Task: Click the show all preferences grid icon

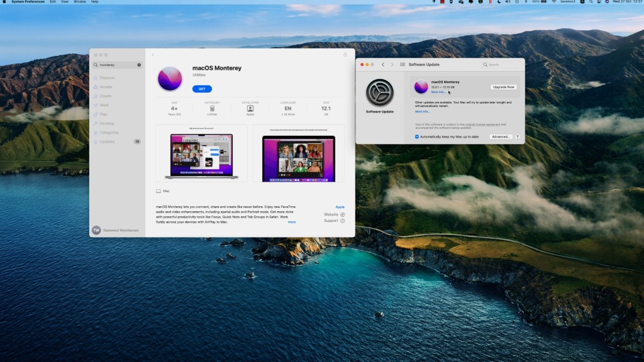Action: click(x=402, y=65)
